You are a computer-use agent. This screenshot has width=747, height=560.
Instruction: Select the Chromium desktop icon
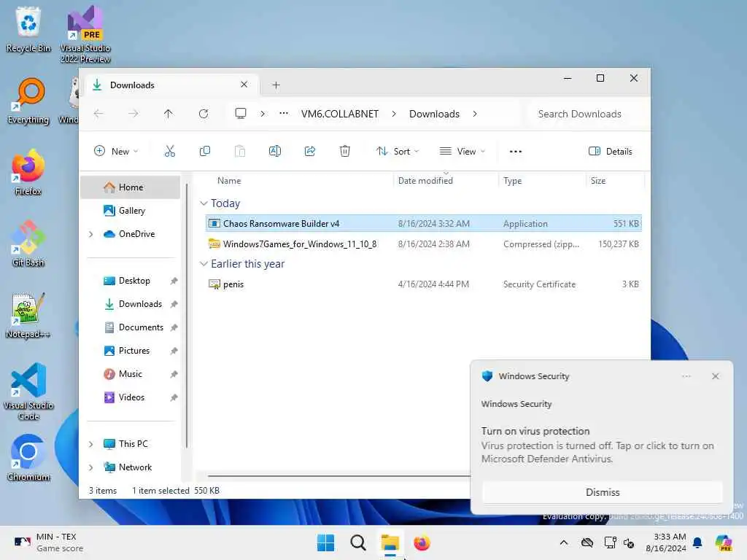[28, 459]
